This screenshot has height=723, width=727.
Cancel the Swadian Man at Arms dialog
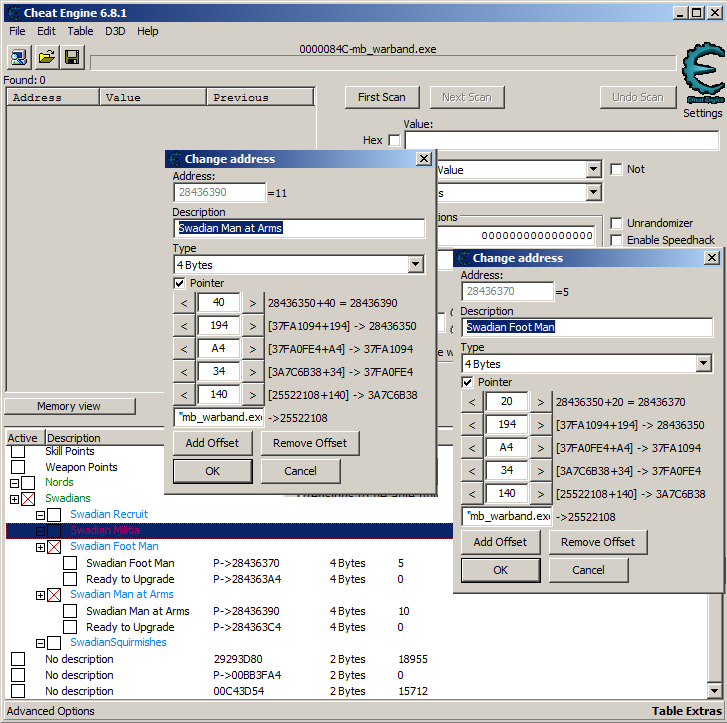click(300, 471)
